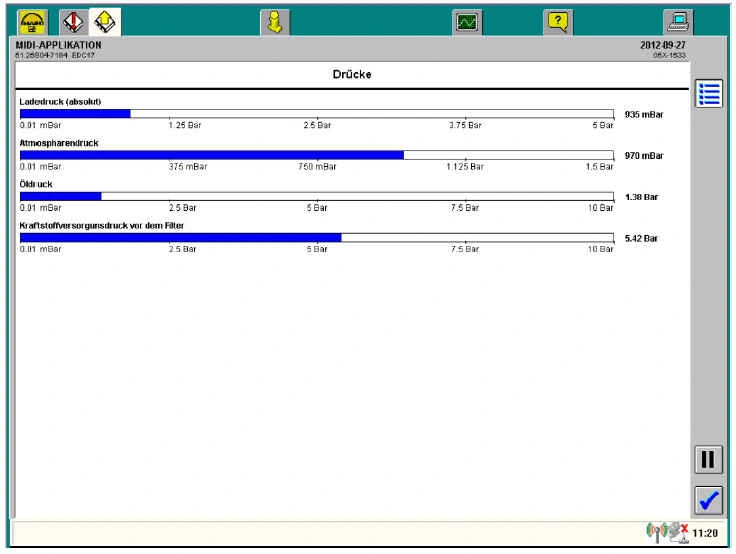Click the Drücke page title
Viewport: 736px width, 554px height.
(x=352, y=75)
